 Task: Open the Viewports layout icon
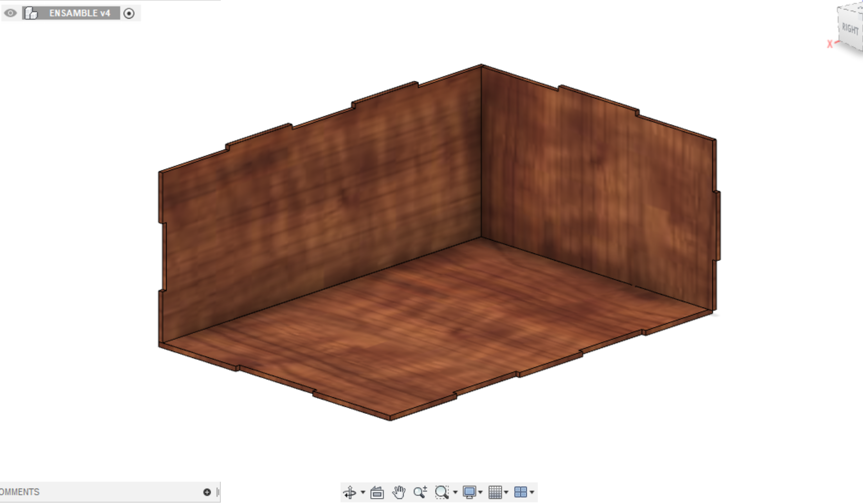click(521, 492)
